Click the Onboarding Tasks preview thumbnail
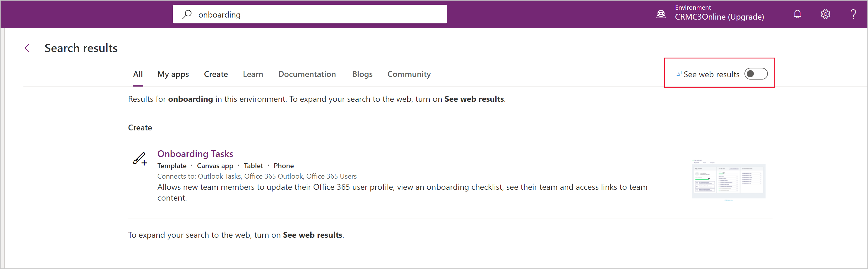Screen dimensions: 868x269 point(728,180)
